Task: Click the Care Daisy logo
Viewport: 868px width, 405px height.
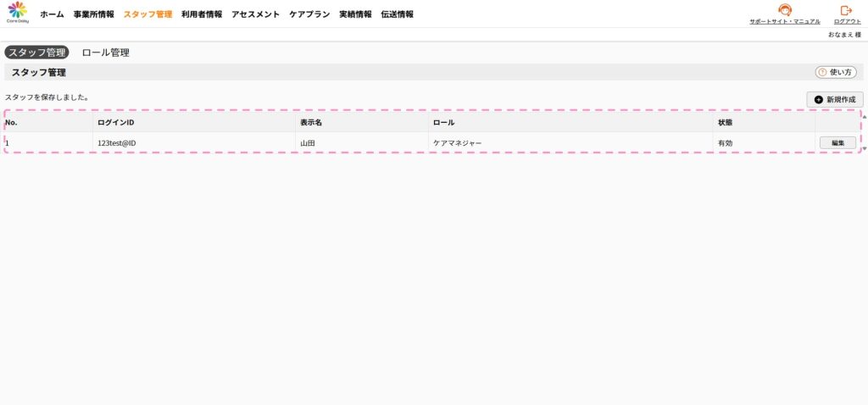Action: pos(18,13)
